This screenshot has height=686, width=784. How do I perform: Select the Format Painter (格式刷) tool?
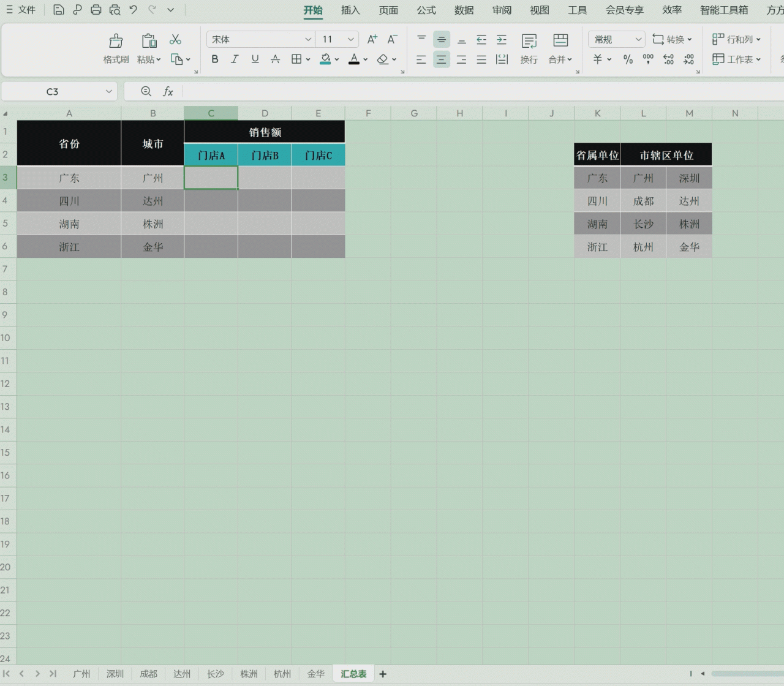point(116,49)
